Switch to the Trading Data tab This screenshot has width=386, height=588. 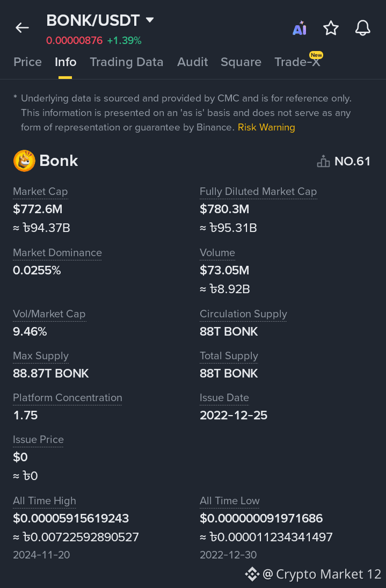(126, 62)
